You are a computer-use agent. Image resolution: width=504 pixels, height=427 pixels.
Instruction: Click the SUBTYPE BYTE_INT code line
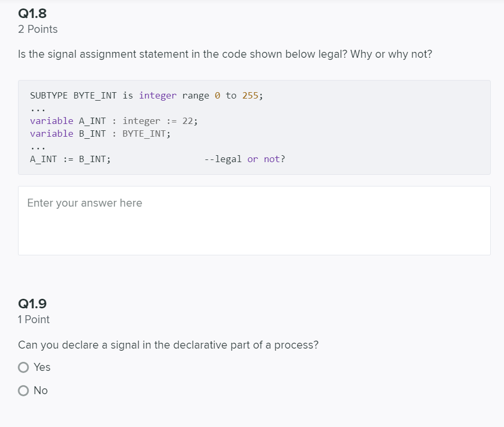tap(147, 96)
